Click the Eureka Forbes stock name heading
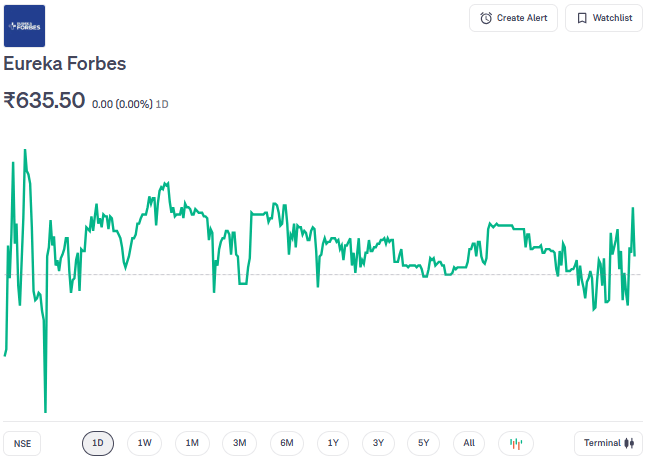 [x=65, y=64]
